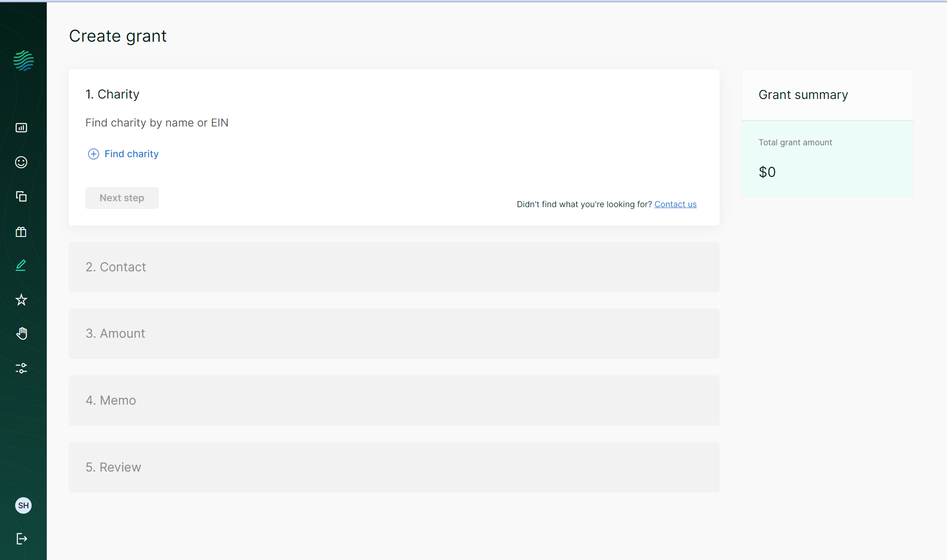Select the pencil edit sidebar icon
947x560 pixels.
pyautogui.click(x=21, y=265)
